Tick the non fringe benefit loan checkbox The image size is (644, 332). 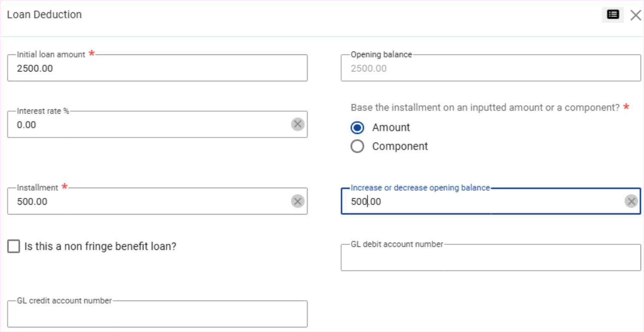(x=14, y=246)
